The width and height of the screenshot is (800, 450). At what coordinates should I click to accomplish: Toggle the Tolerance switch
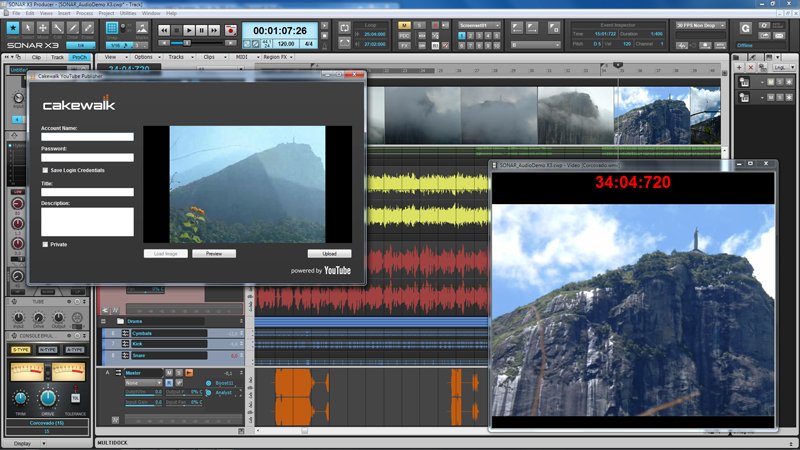click(x=76, y=396)
